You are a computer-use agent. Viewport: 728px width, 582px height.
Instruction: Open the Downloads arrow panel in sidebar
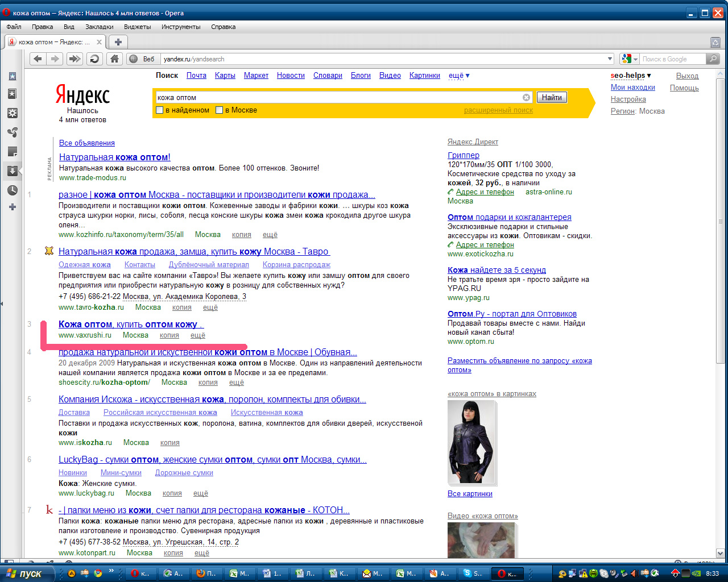13,171
